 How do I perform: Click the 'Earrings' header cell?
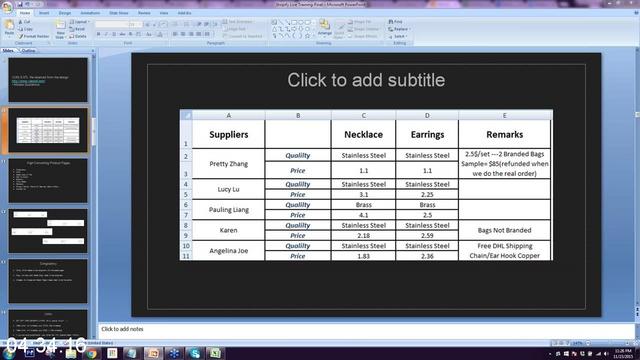427,134
